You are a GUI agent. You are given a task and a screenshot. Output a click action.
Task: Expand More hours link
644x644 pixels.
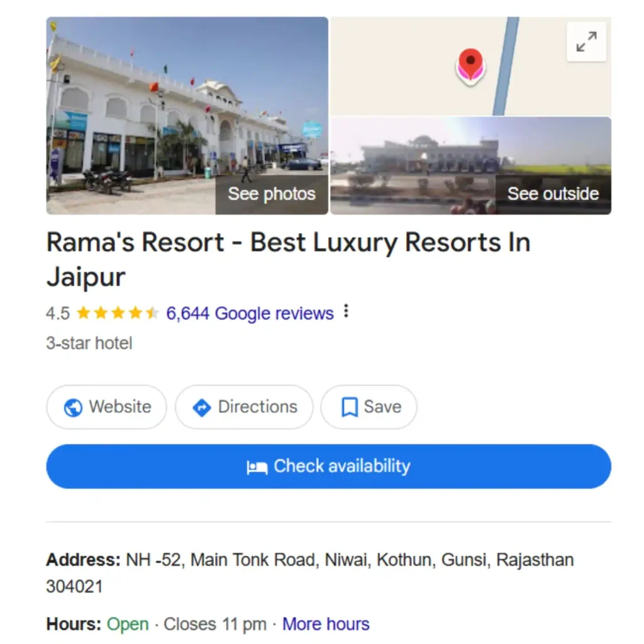[326, 624]
